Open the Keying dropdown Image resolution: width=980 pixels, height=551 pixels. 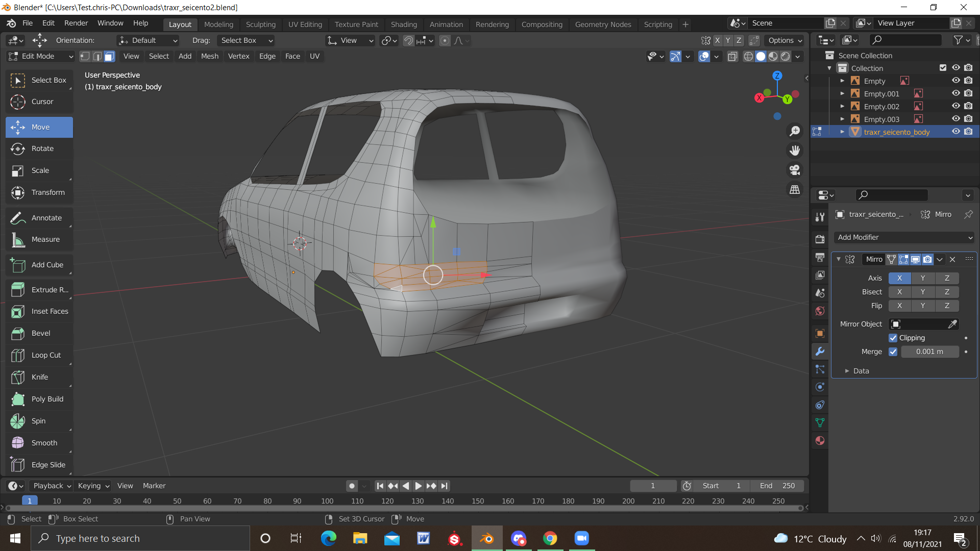(93, 486)
